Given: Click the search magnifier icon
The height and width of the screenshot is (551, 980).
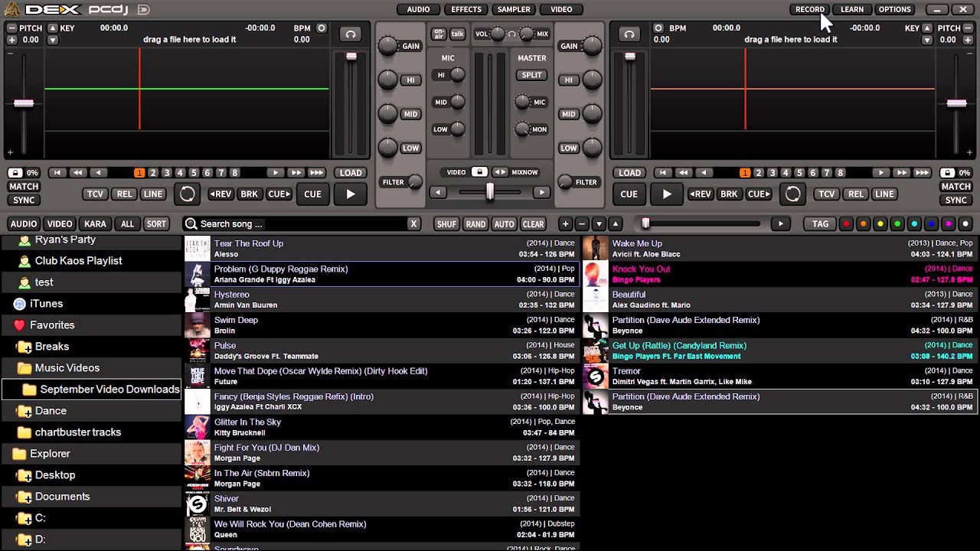Looking at the screenshot, I should click(191, 223).
